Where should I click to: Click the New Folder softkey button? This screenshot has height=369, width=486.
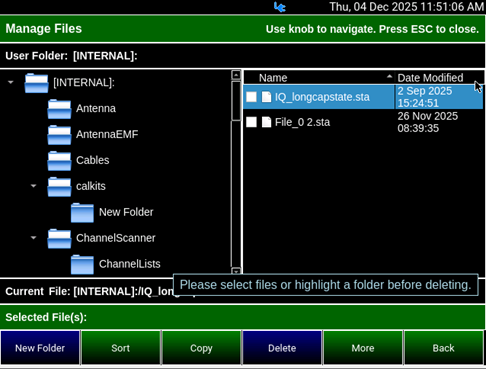tap(40, 348)
